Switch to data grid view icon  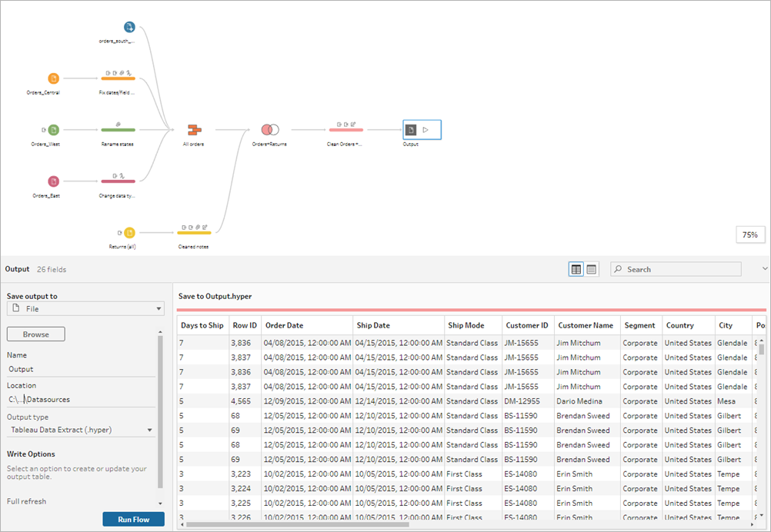click(576, 269)
